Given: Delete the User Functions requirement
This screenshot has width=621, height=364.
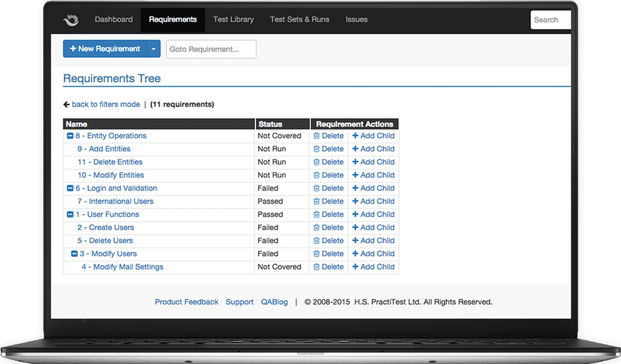Looking at the screenshot, I should pos(329,215).
